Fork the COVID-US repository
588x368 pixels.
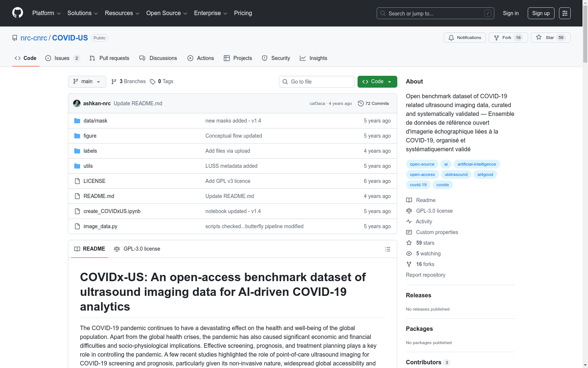[508, 38]
